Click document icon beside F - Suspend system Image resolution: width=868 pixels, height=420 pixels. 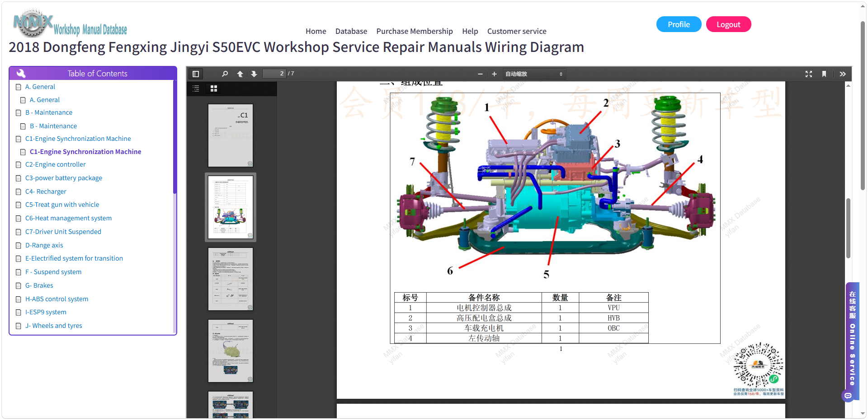point(19,272)
